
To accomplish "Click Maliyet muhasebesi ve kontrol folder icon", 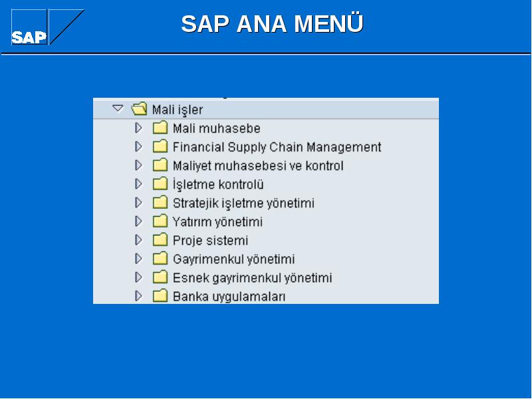I will [x=160, y=165].
